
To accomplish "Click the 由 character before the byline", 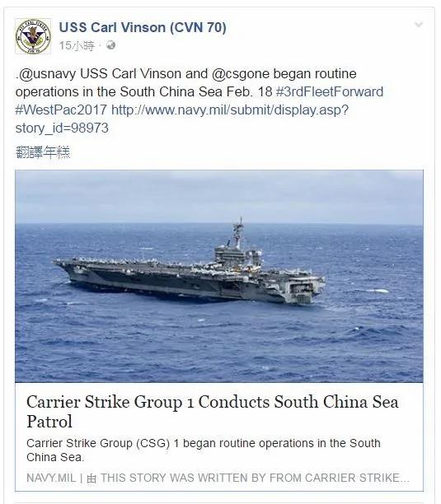I will coord(91,478).
